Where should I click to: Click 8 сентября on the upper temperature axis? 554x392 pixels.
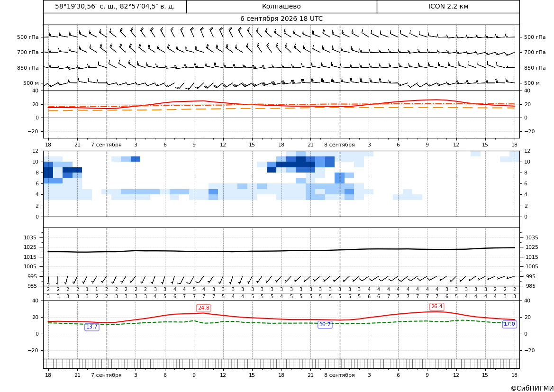(x=339, y=145)
